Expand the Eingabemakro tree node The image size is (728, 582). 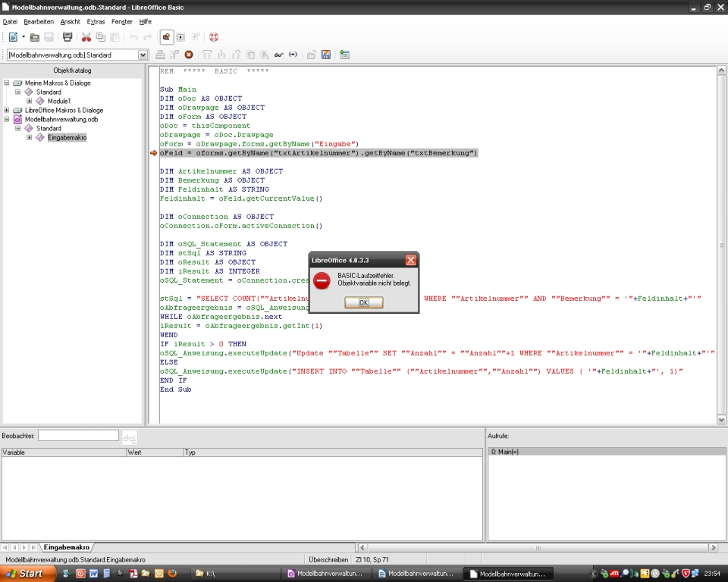(30, 137)
